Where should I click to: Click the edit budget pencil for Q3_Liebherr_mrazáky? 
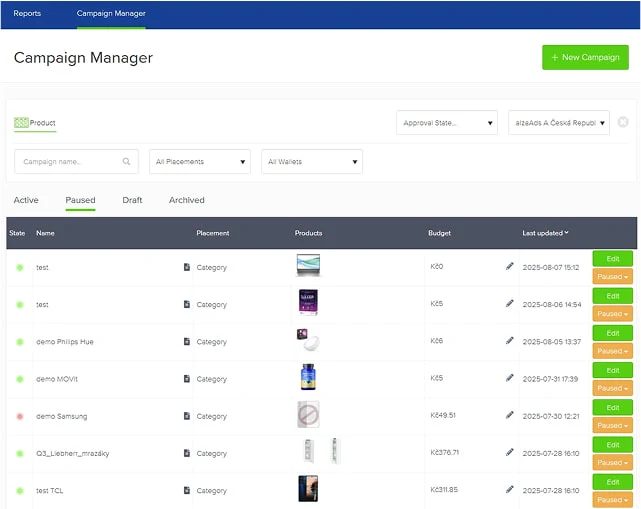point(510,452)
